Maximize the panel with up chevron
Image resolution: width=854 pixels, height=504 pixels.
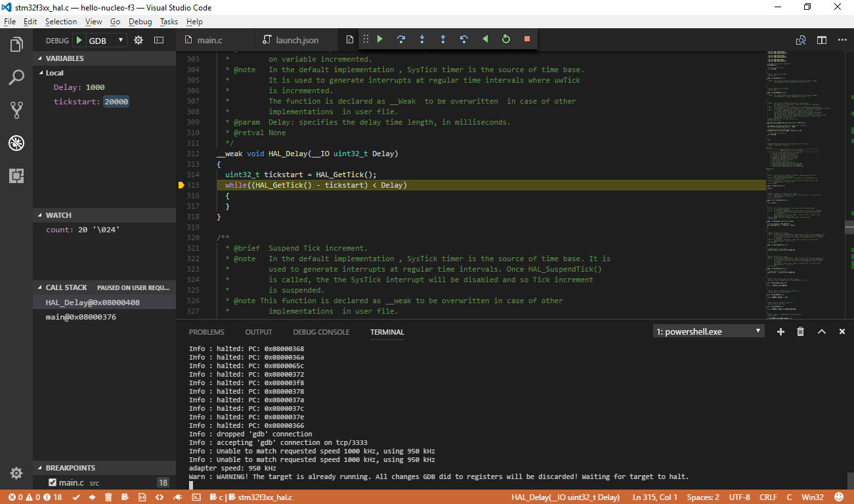pyautogui.click(x=821, y=331)
